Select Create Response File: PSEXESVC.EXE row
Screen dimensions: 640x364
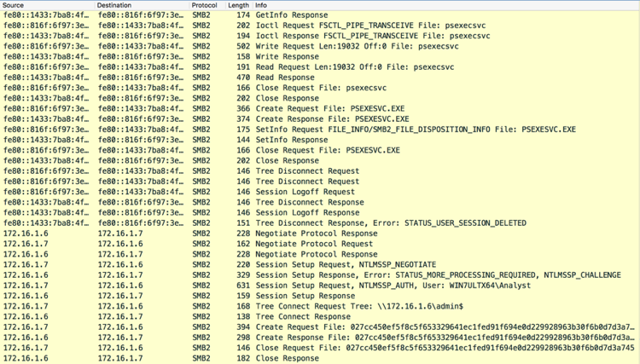[x=320, y=119]
